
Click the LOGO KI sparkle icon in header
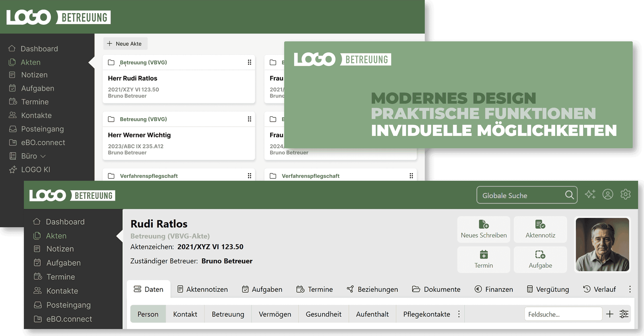pyautogui.click(x=590, y=194)
